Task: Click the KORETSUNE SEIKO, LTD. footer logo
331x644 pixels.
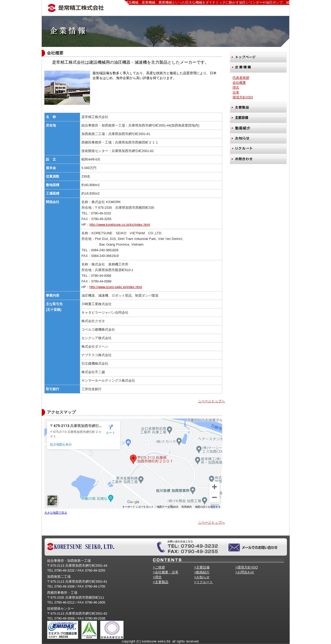Action: pos(81,547)
